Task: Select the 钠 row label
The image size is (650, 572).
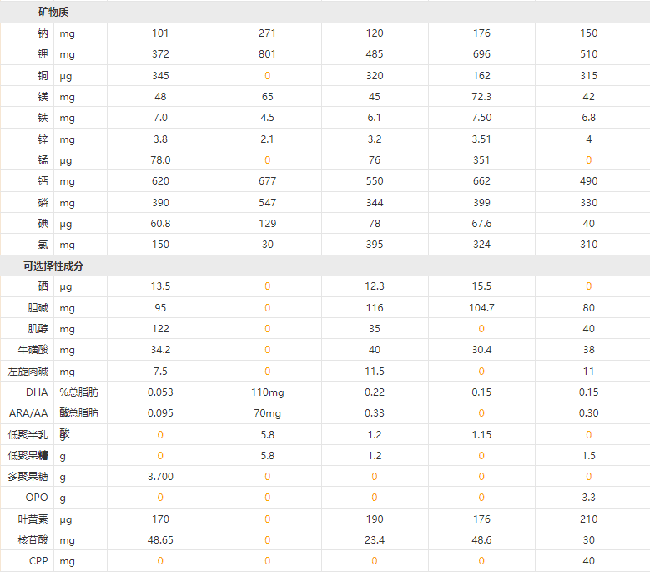Action: coord(43,33)
